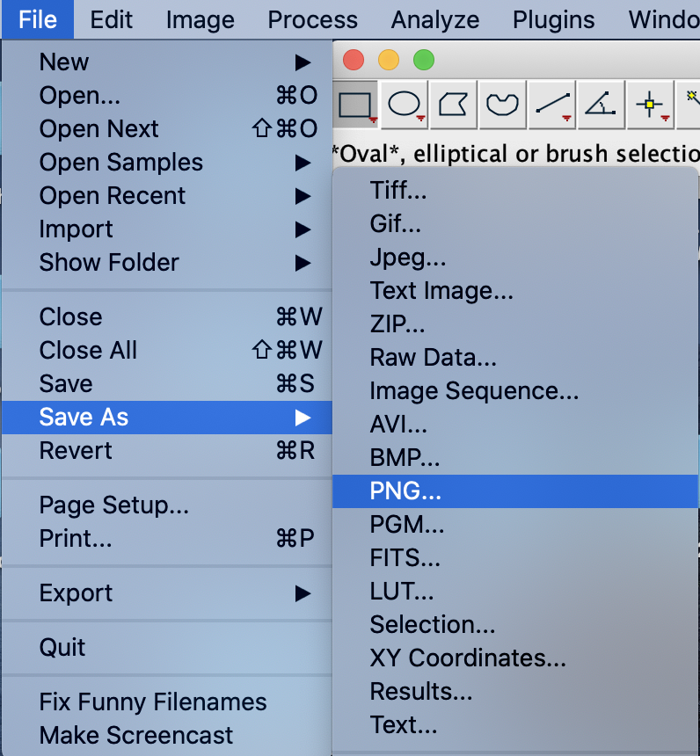Maximize ImageJ window with green button
This screenshot has width=700, height=756.
[424, 61]
